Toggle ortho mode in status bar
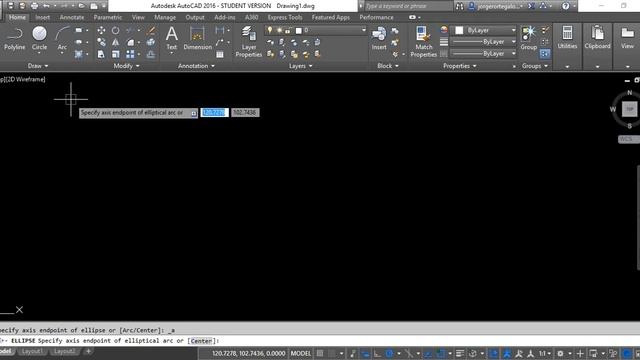The image size is (640, 360). tap(377, 353)
